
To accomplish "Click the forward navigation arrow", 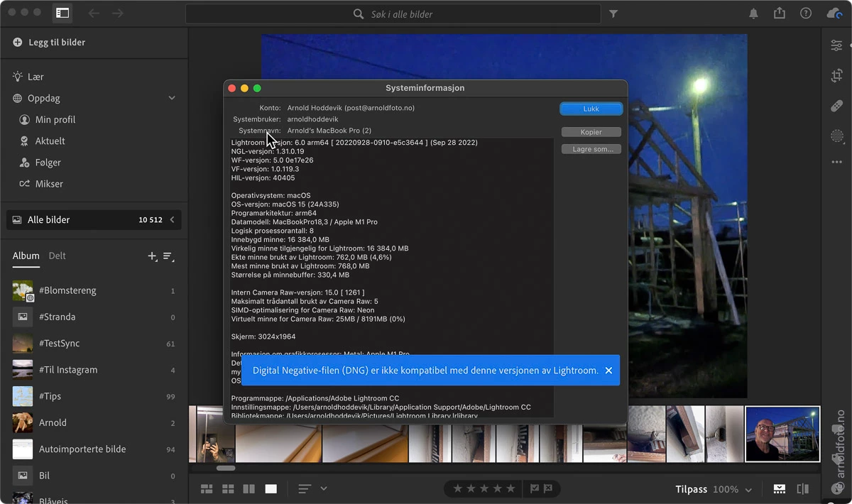I will pos(117,13).
